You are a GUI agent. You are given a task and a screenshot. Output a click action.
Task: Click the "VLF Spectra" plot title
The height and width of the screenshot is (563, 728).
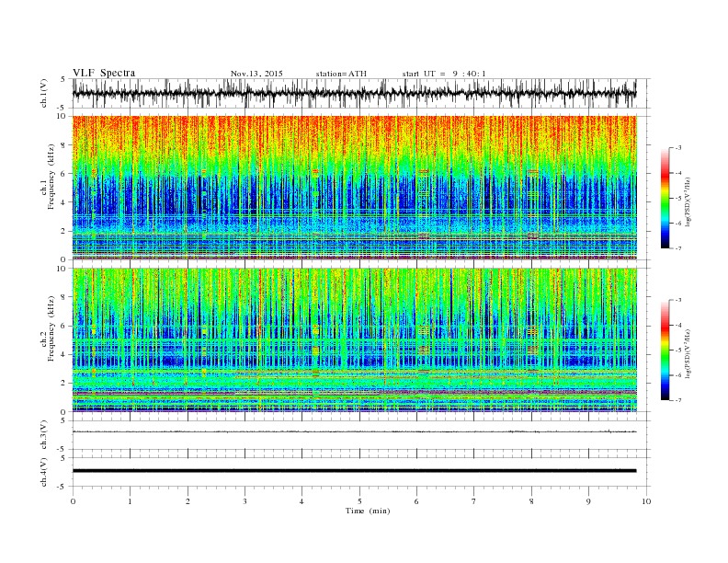[x=104, y=73]
